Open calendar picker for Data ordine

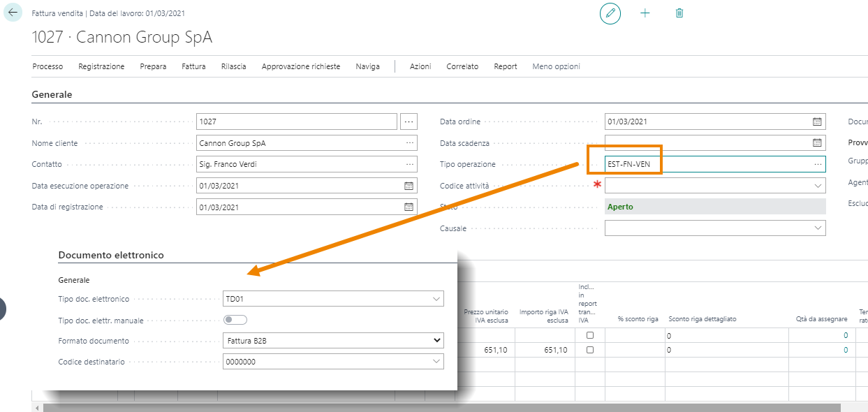coord(817,122)
